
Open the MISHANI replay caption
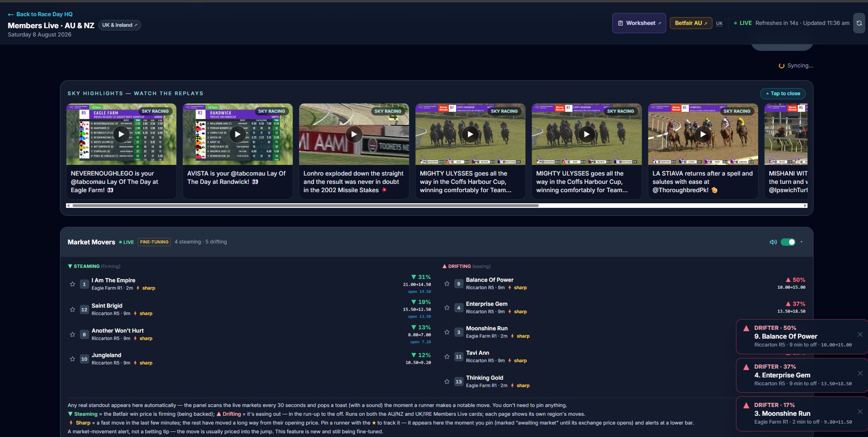(x=788, y=182)
